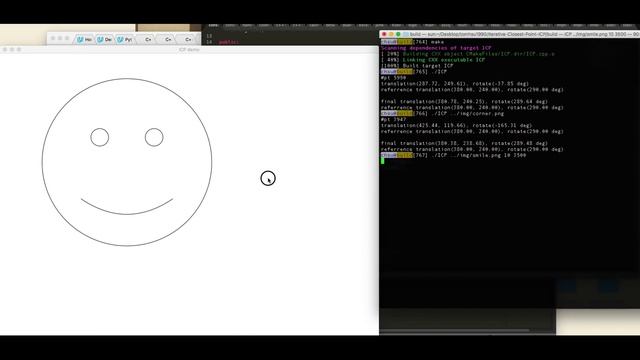Click the 'Linking CXX executable ICP' line
640x360 pixels.
point(433,60)
